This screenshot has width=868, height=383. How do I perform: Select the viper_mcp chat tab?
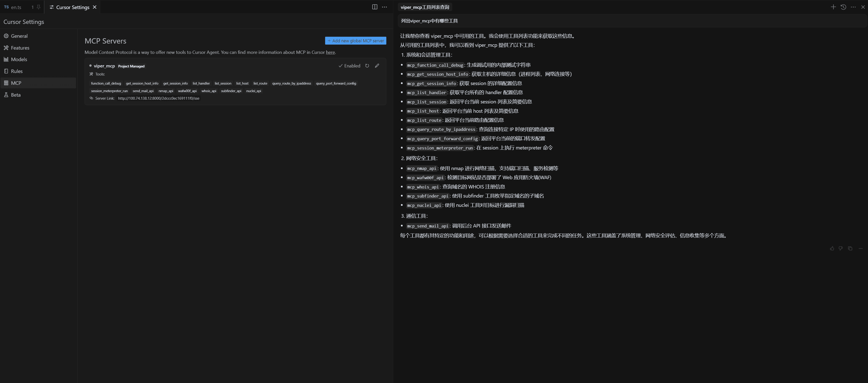point(425,7)
